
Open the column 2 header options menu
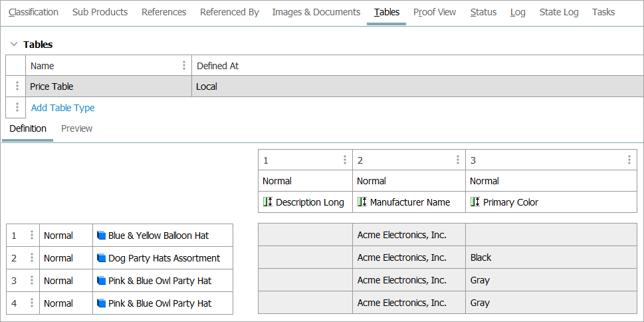(457, 160)
